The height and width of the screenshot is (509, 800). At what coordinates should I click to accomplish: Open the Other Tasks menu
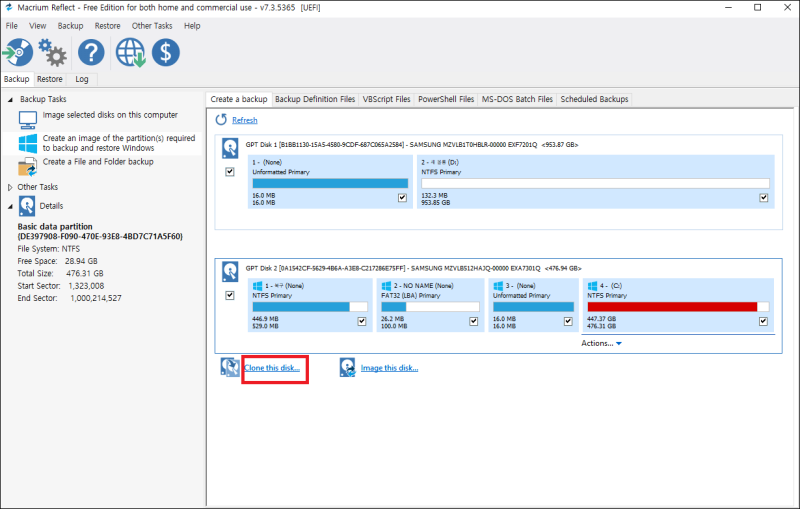click(152, 26)
